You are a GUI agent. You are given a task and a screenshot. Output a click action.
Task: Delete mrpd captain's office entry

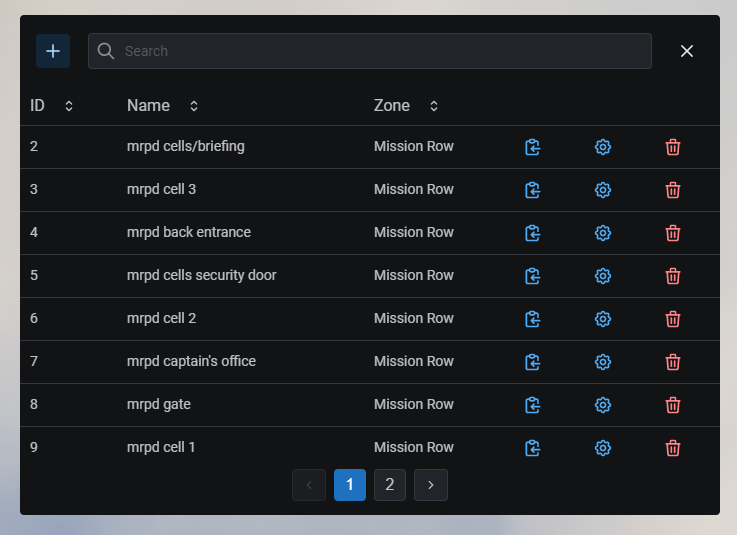click(x=673, y=362)
